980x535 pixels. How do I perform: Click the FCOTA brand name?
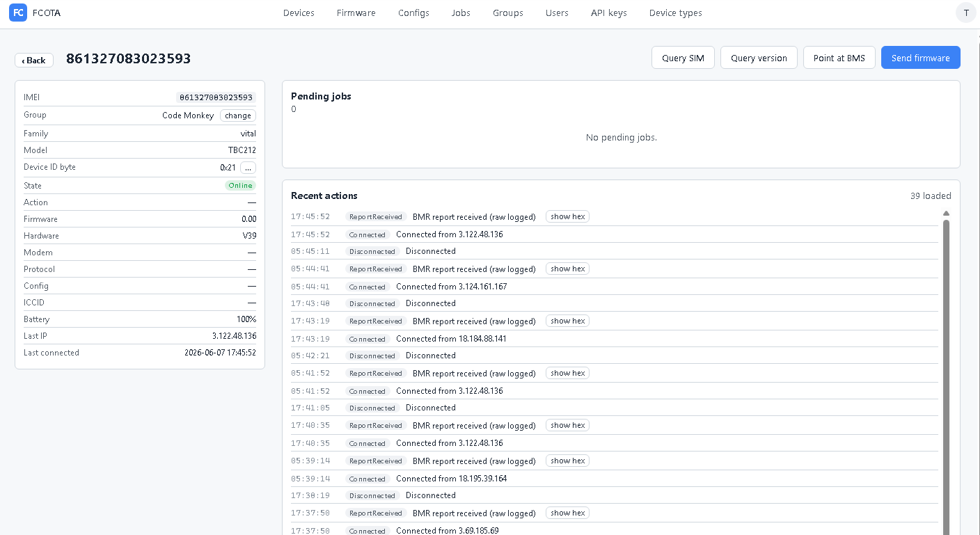click(x=47, y=13)
